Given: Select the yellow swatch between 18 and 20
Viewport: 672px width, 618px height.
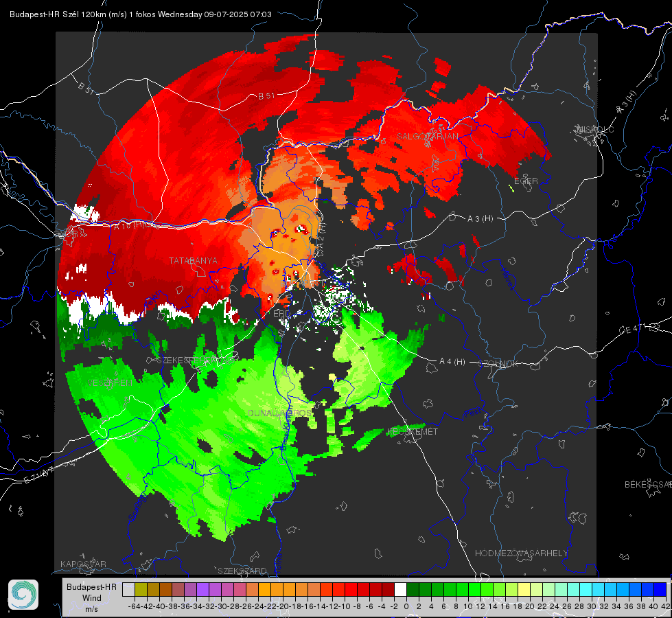Looking at the screenshot, I should [524, 589].
